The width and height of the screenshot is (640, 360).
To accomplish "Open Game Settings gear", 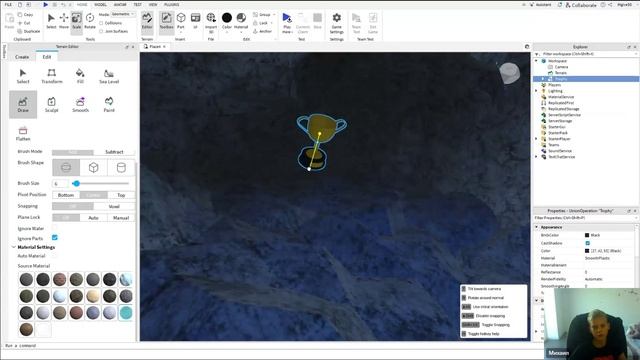I will (x=336, y=22).
